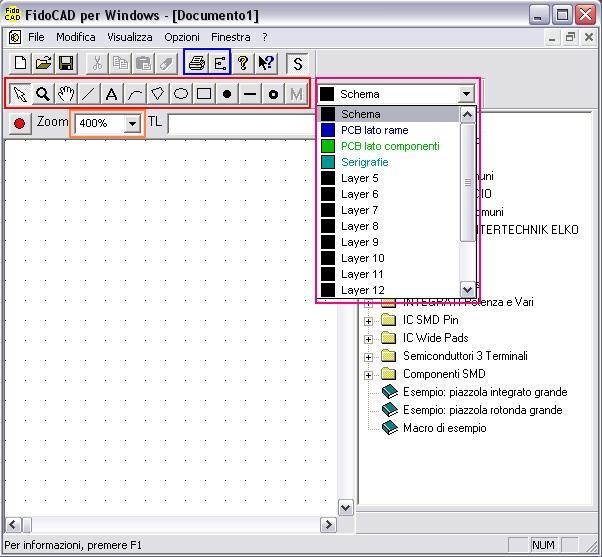This screenshot has width=602, height=557.
Task: Open the Visualizza menu
Action: (x=130, y=37)
